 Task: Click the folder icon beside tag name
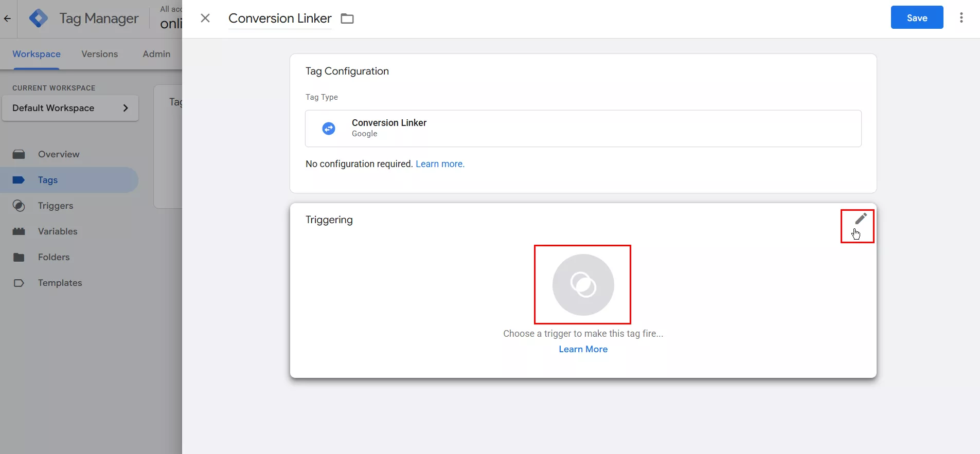click(x=348, y=19)
